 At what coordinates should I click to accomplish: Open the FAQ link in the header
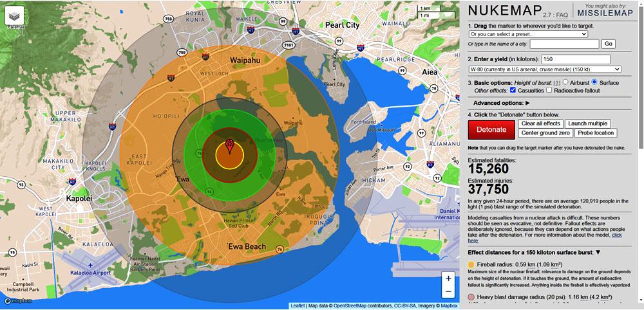562,14
